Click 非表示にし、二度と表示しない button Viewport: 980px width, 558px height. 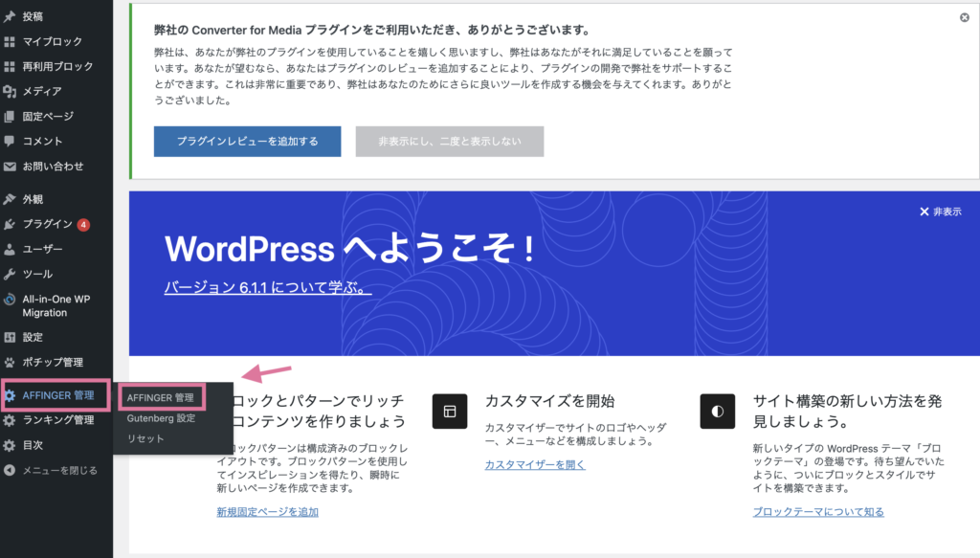pos(450,142)
